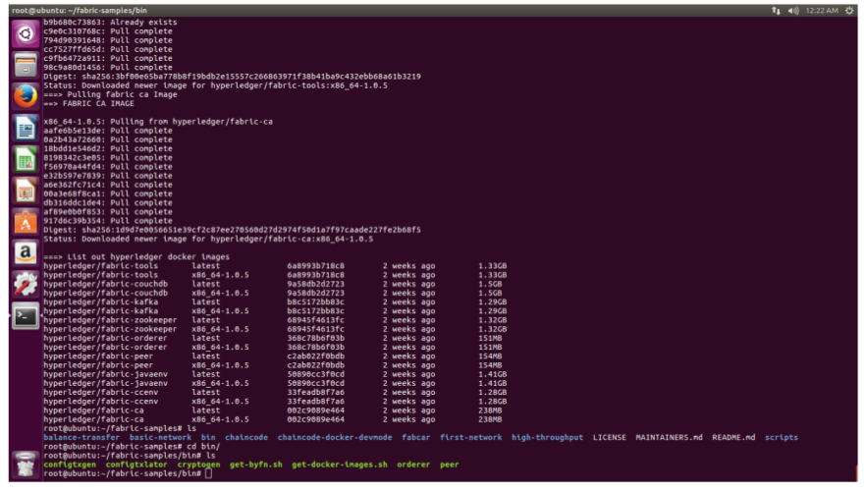Open LibreOffice Impress from the launcher
Screen dimensions: 868x493
[x=26, y=192]
